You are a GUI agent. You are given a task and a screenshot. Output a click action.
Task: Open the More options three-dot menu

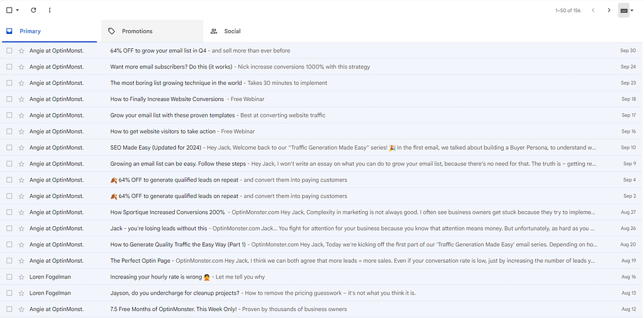click(50, 10)
